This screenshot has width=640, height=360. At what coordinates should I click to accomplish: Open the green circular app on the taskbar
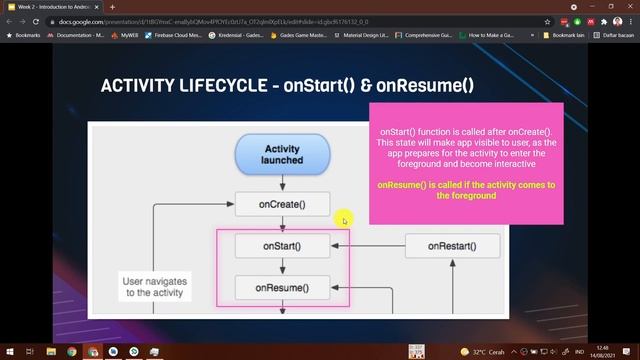pyautogui.click(x=134, y=351)
